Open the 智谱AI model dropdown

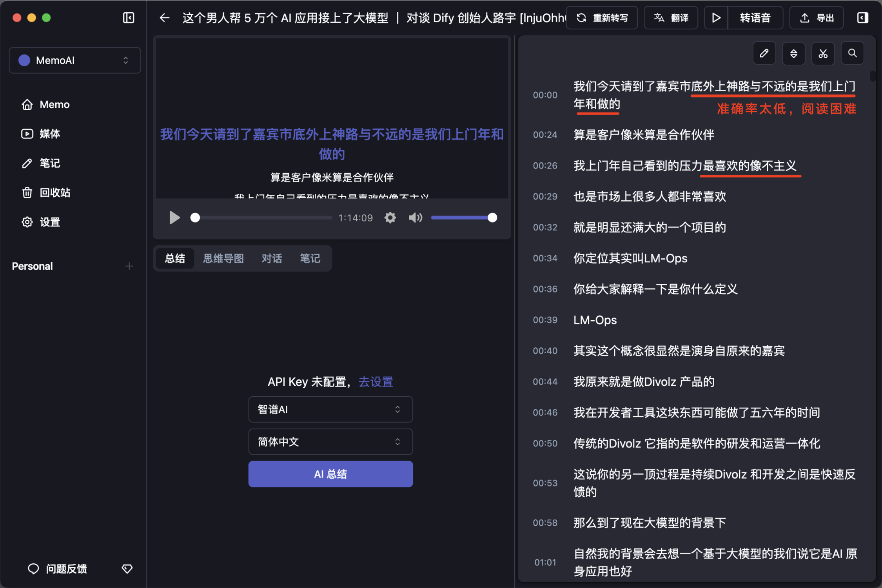(330, 409)
